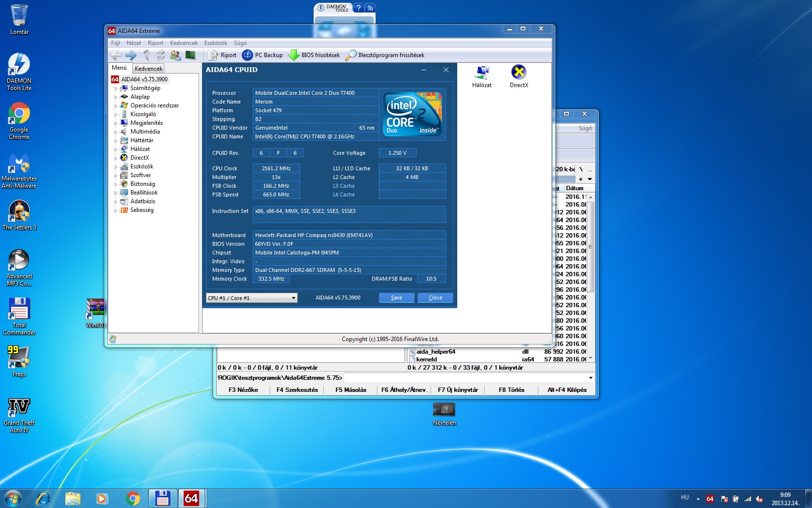812x508 pixels.
Task: Select Hálózat in the tree
Action: [140, 149]
